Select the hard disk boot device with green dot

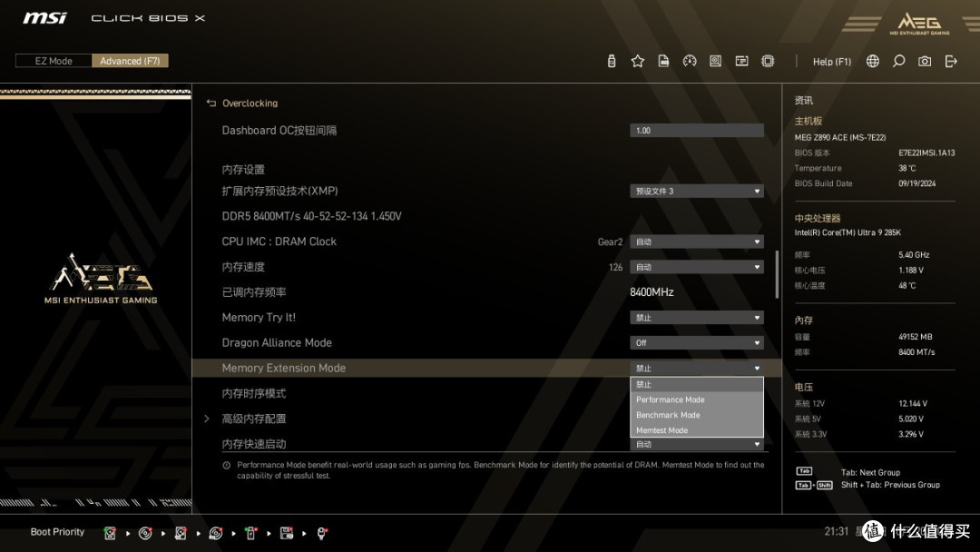(x=110, y=533)
